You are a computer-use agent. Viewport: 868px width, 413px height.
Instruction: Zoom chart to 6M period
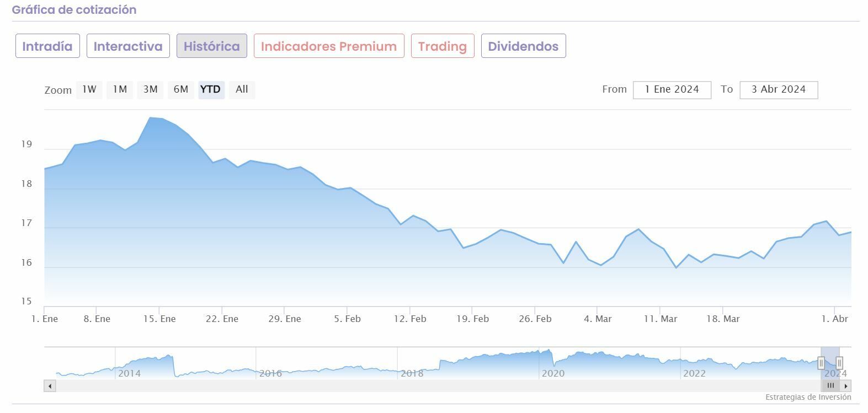pos(180,89)
